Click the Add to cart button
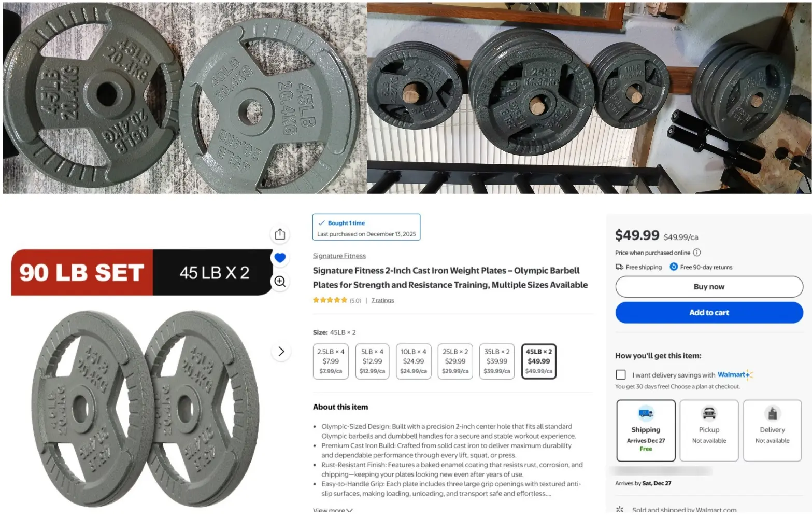 [x=709, y=313]
